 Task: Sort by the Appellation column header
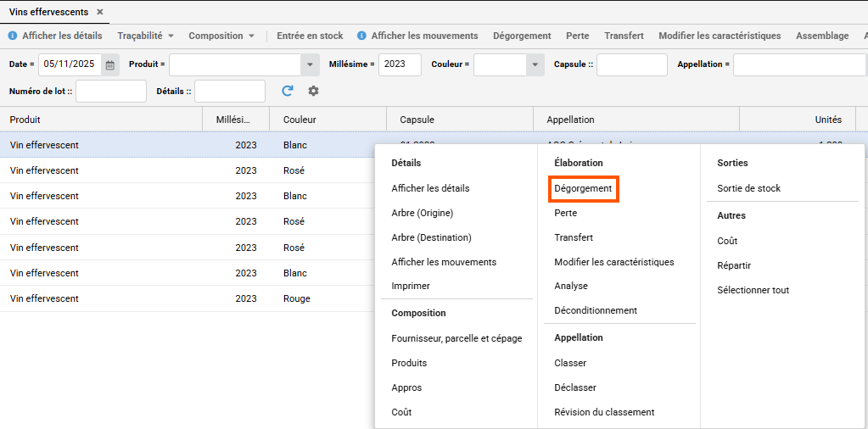pyautogui.click(x=570, y=120)
